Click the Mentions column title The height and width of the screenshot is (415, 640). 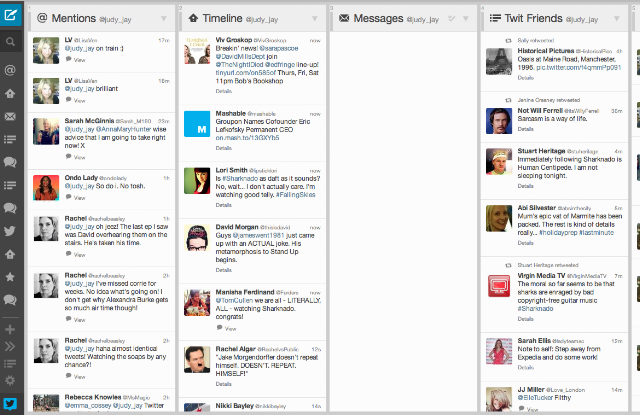coord(73,18)
